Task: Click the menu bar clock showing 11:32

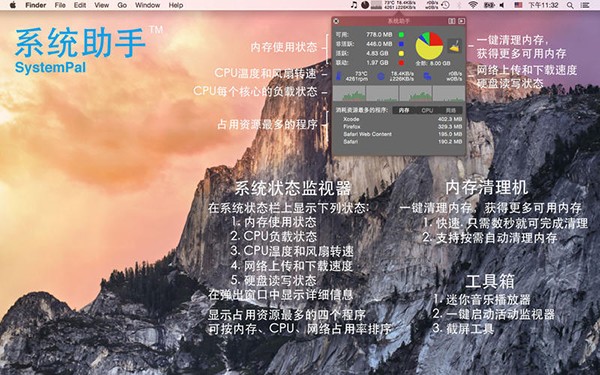Action: point(543,5)
